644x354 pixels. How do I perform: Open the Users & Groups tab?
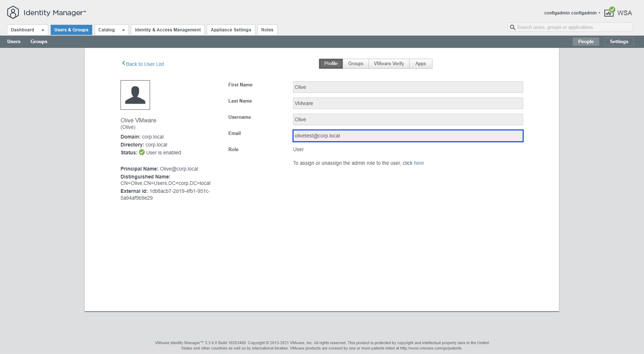71,30
